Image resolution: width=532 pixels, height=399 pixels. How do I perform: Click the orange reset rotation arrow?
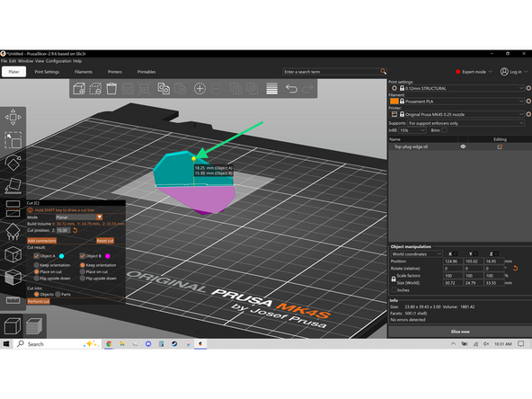point(515,269)
